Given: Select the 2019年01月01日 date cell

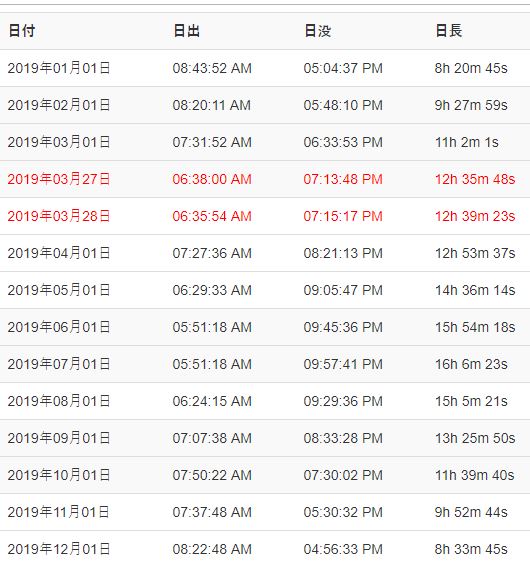Looking at the screenshot, I should pos(59,68).
